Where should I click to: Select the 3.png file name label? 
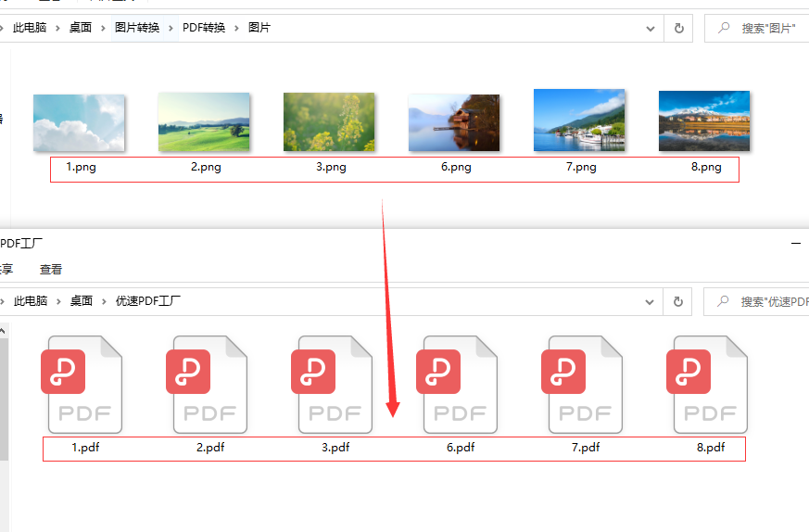point(331,167)
